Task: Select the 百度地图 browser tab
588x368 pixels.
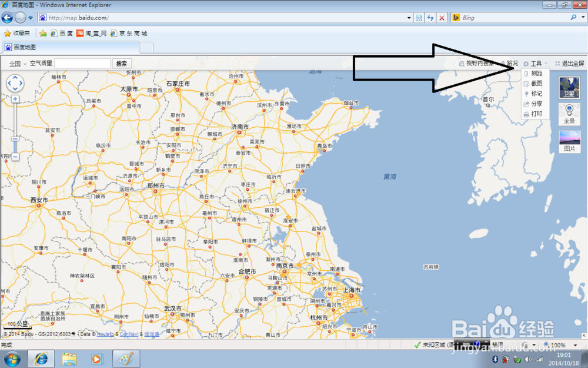Action: coord(71,47)
